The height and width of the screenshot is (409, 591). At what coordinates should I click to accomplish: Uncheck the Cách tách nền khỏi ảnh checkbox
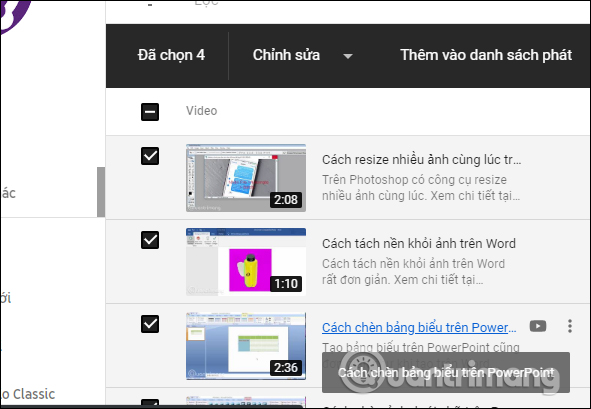coord(150,240)
